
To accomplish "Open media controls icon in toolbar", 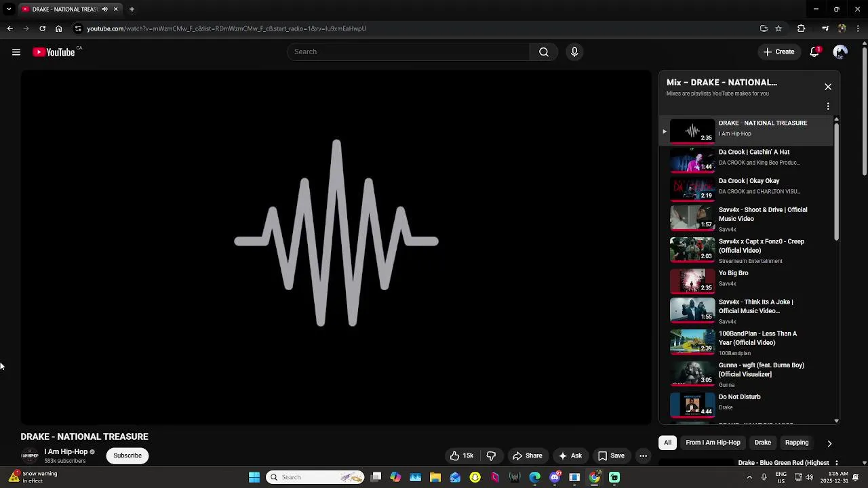I will pos(825,28).
